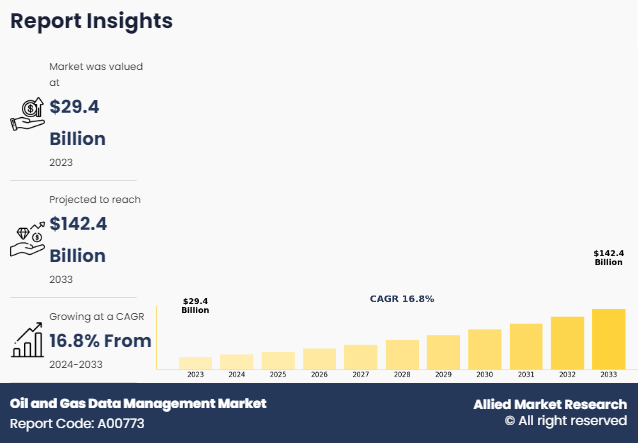Click the CAGR bar chart icon
638x443 pixels.
27,340
